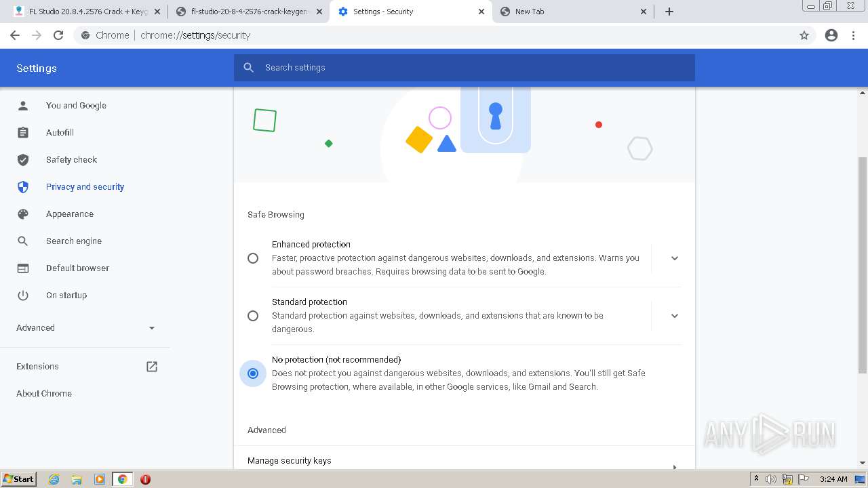This screenshot has width=868, height=488.
Task: Bookmark this page with the star icon
Action: tap(804, 35)
